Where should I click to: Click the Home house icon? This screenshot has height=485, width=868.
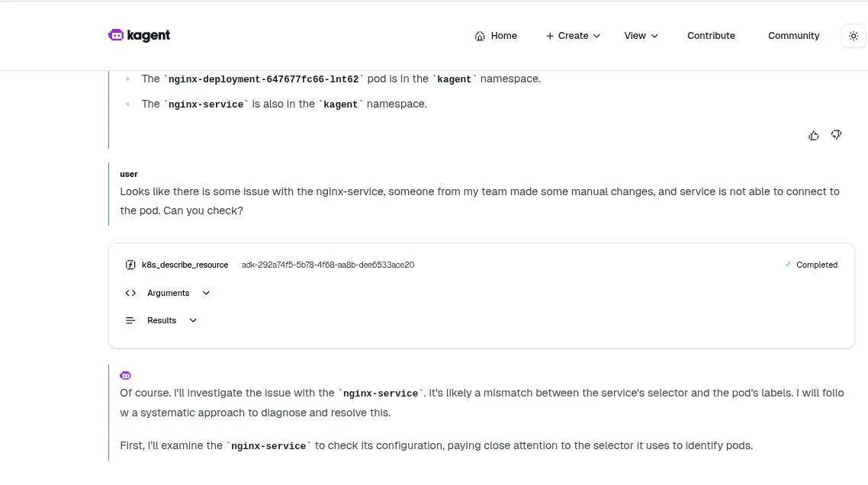(x=480, y=36)
